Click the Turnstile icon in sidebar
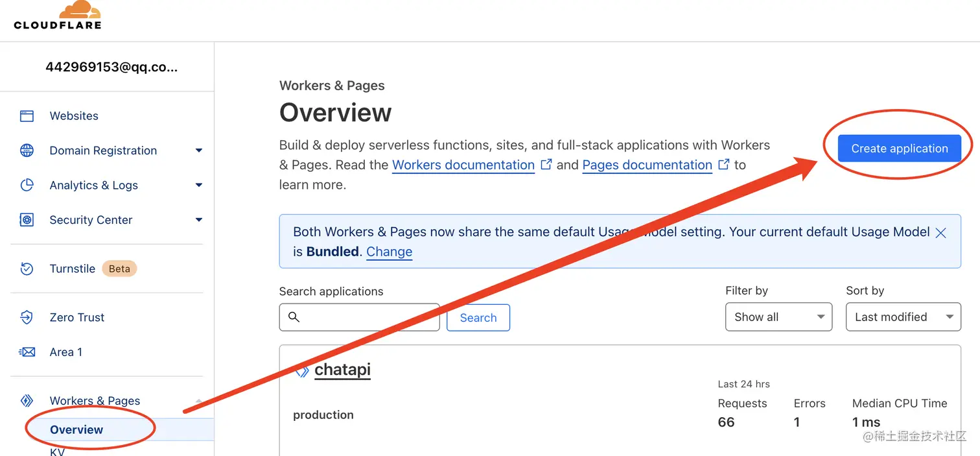Image resolution: width=980 pixels, height=456 pixels. coord(27,269)
